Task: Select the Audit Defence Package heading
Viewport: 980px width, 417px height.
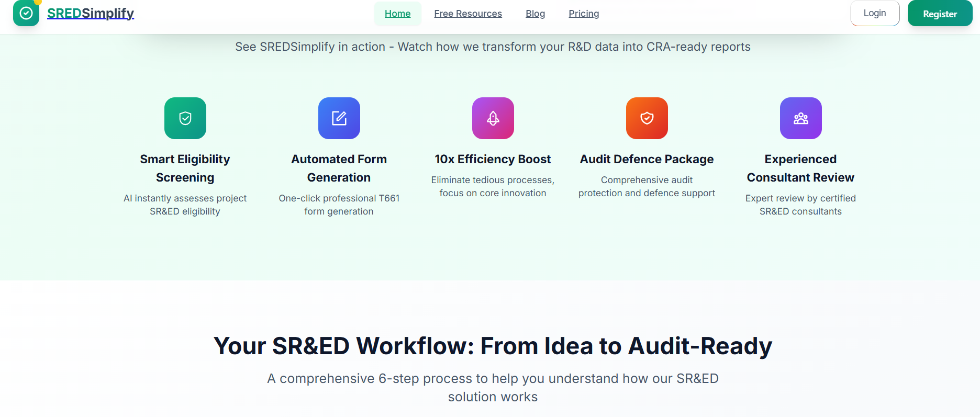Action: [647, 159]
